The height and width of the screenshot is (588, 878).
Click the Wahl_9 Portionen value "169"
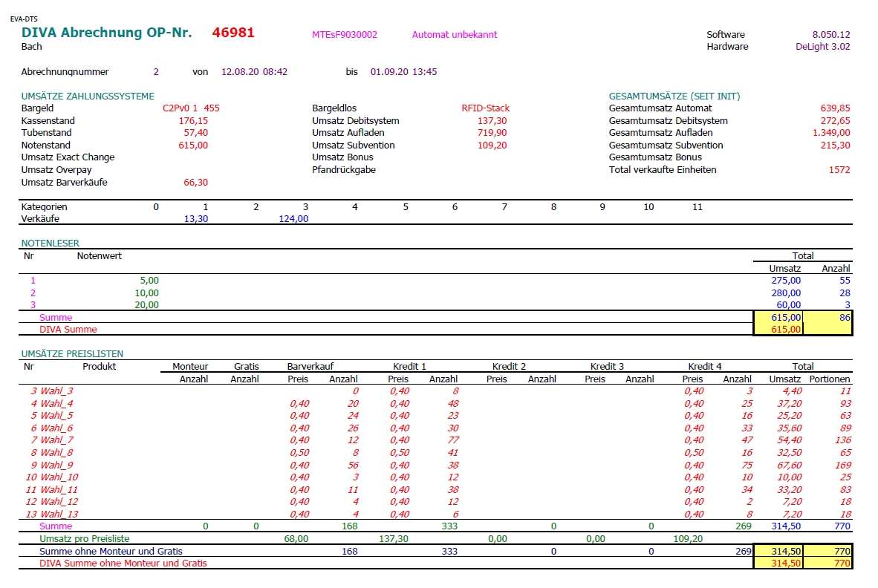pos(843,465)
